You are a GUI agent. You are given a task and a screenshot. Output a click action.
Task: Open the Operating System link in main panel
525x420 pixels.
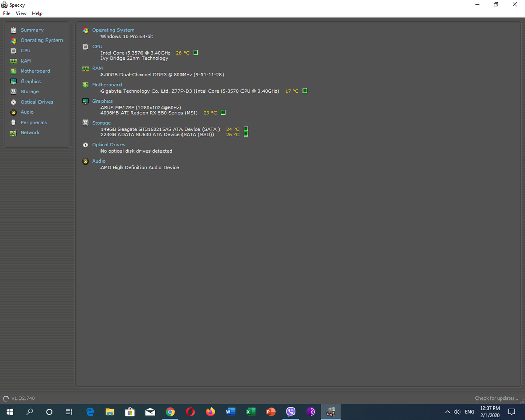[113, 30]
